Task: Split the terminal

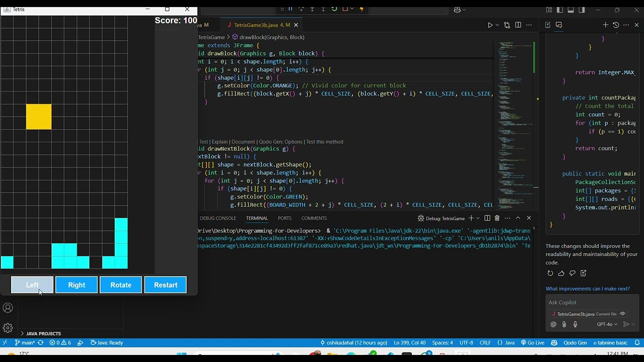Action: click(487, 218)
